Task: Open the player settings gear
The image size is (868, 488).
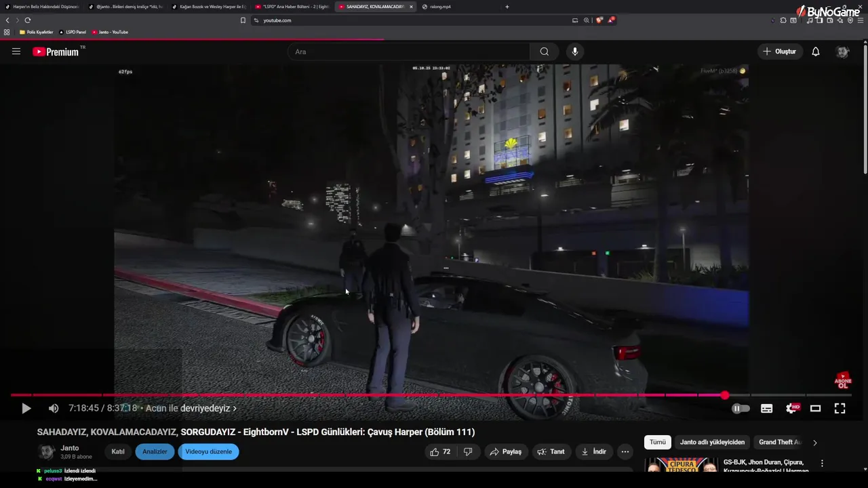Action: point(791,408)
